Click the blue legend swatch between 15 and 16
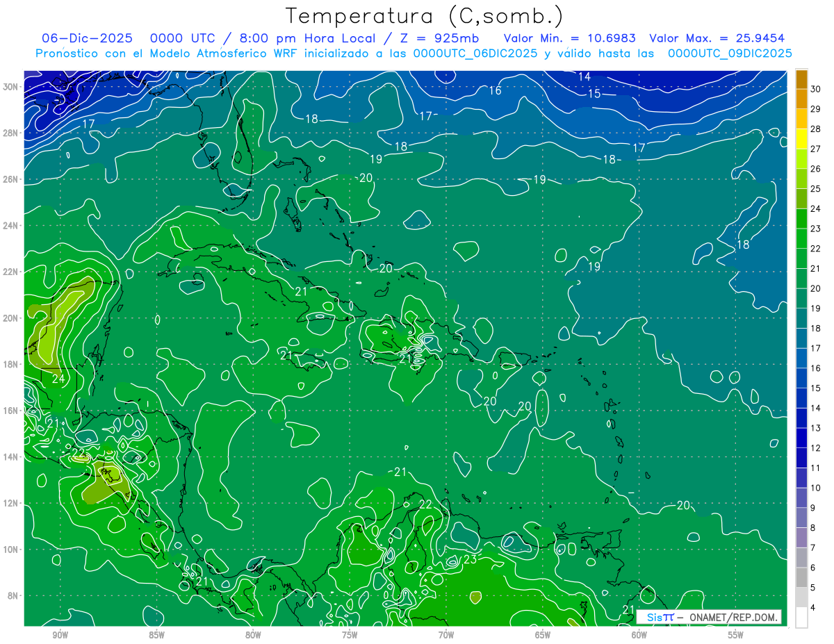Image resolution: width=834 pixels, height=644 pixels. 801,379
